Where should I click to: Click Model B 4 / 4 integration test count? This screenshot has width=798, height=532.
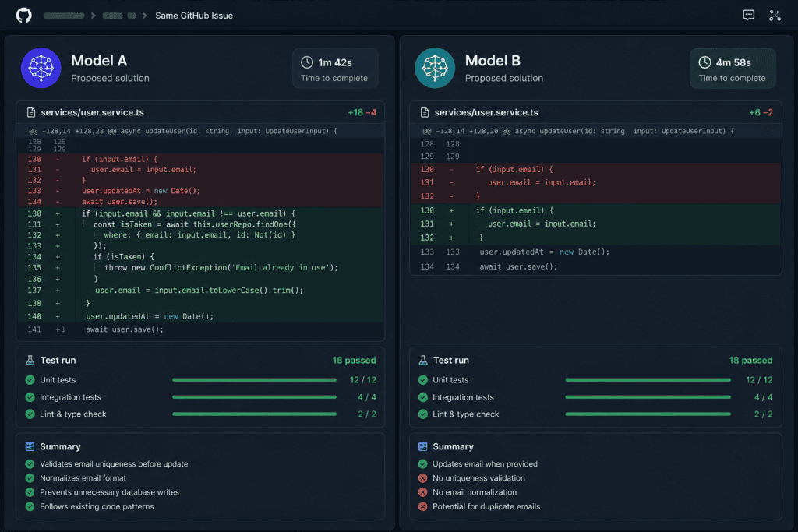click(x=764, y=397)
